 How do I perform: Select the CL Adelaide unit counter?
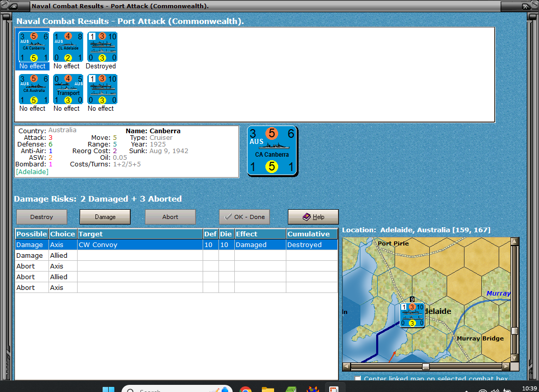point(68,47)
